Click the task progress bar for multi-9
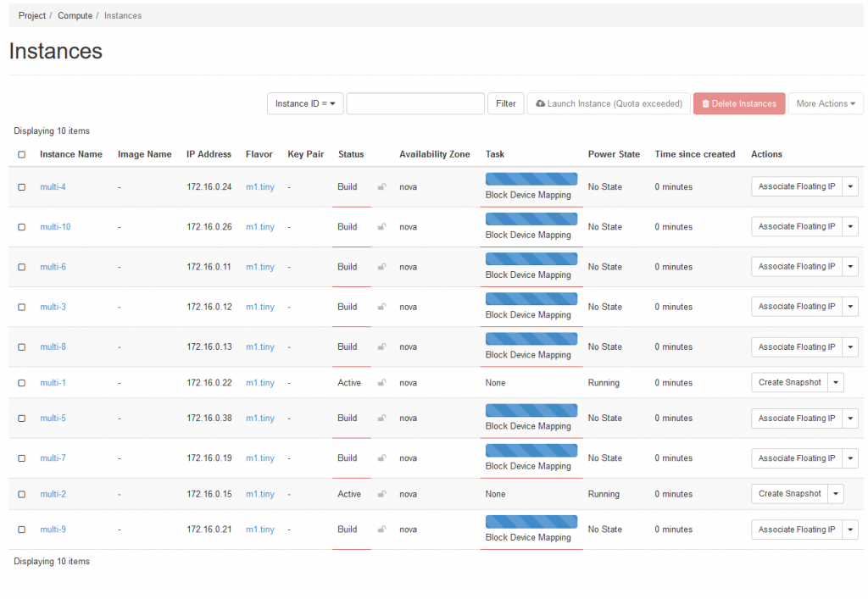Screen dimensions: 868x599 tap(531, 521)
